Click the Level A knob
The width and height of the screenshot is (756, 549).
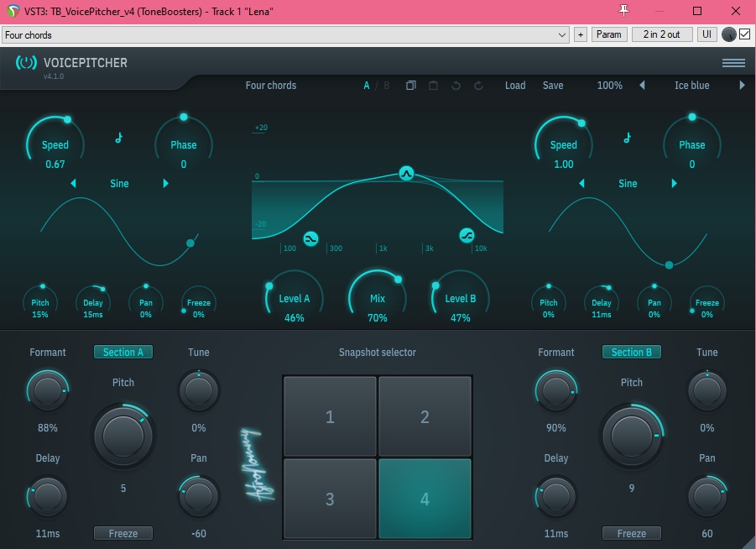click(x=295, y=299)
